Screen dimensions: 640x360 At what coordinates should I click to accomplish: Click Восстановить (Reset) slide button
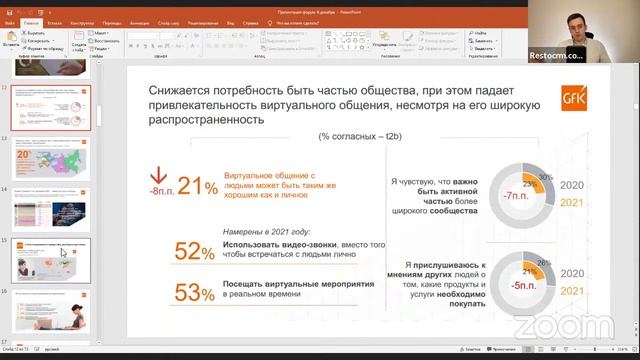point(104,41)
